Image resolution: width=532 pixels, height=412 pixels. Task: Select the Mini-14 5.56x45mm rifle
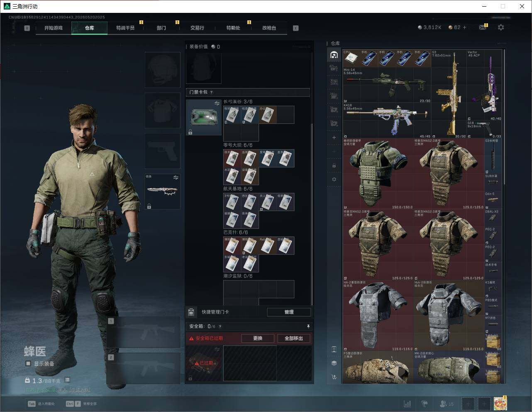coord(387,86)
